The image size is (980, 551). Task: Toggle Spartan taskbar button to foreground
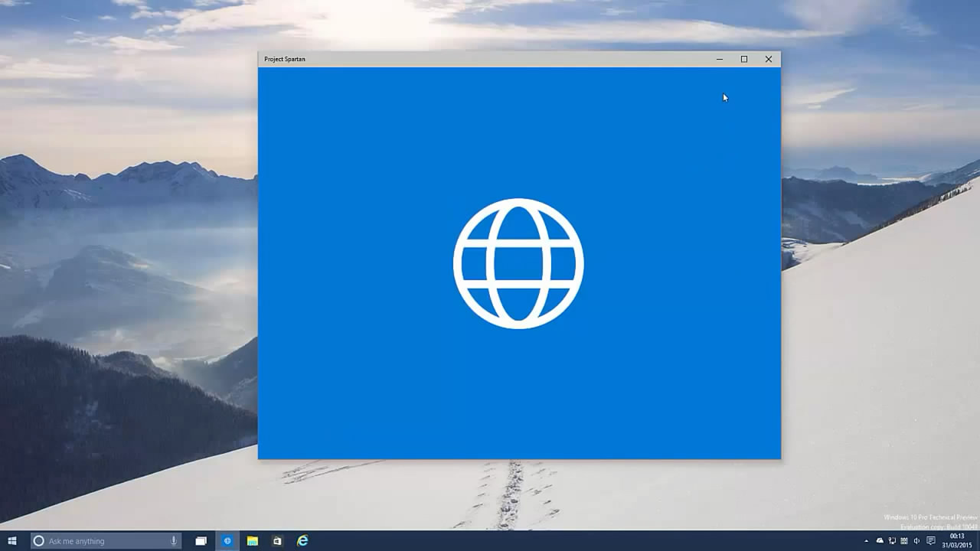click(227, 541)
